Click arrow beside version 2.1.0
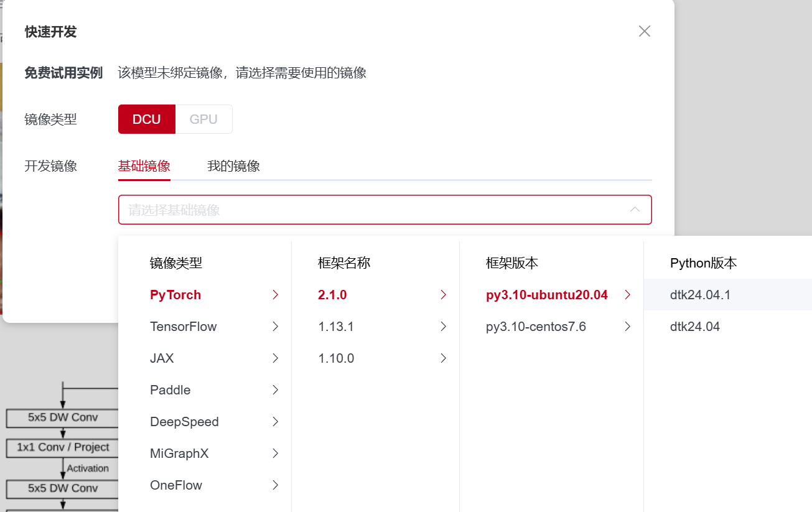This screenshot has height=512, width=812. (x=443, y=295)
